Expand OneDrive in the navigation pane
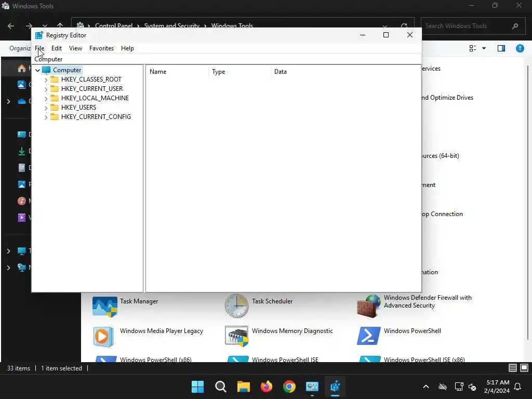 coord(8,101)
